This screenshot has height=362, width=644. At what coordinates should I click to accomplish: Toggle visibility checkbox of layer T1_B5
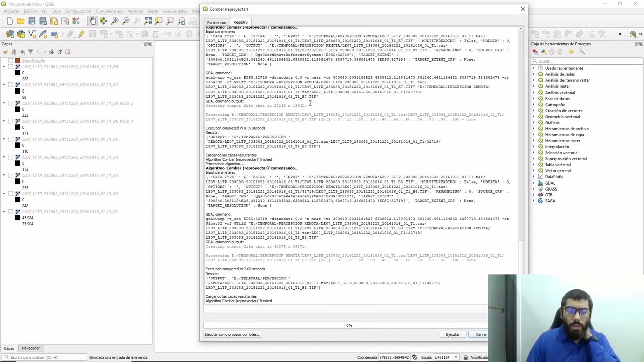pos(11,139)
